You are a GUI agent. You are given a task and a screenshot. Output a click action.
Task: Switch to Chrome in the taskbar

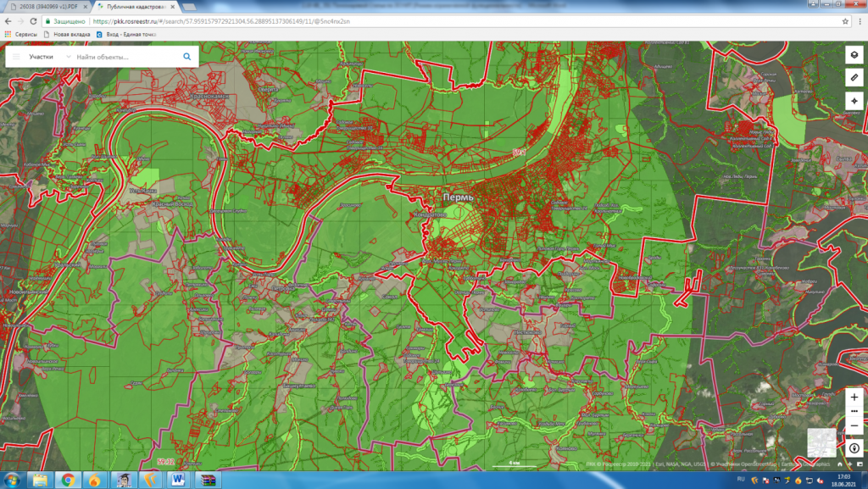pos(68,480)
